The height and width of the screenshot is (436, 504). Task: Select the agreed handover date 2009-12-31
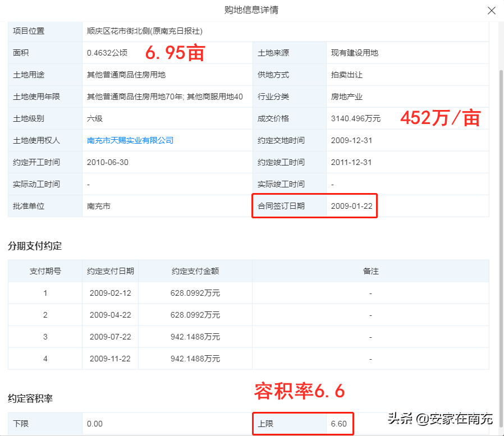pyautogui.click(x=351, y=140)
